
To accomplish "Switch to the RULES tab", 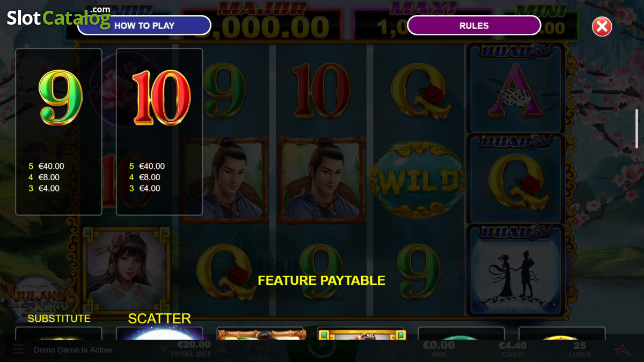I will 474,25.
